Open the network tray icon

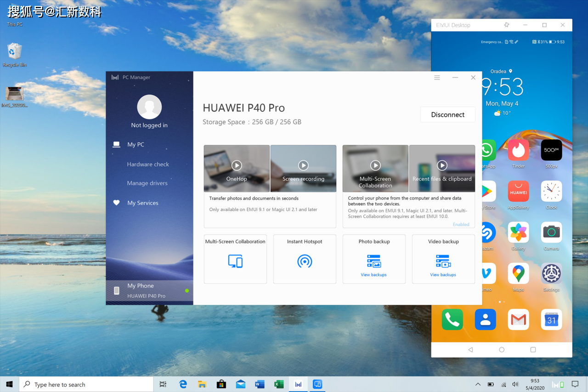(503, 384)
